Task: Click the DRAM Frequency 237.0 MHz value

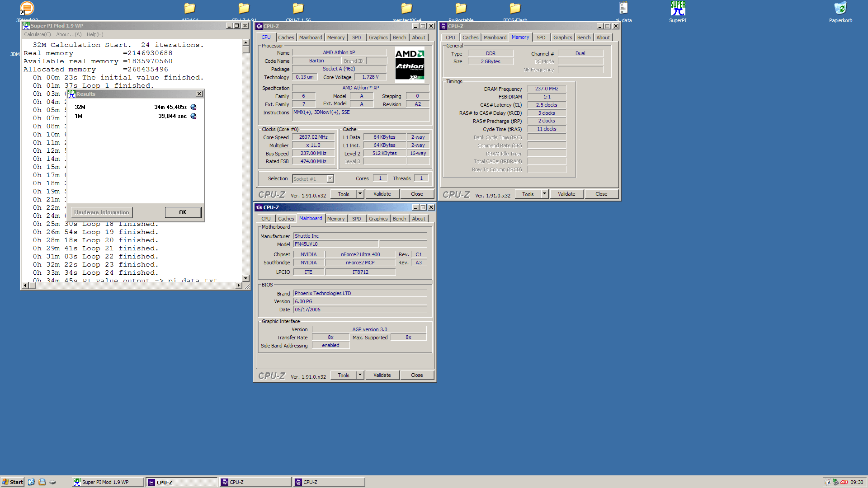Action: pos(547,89)
